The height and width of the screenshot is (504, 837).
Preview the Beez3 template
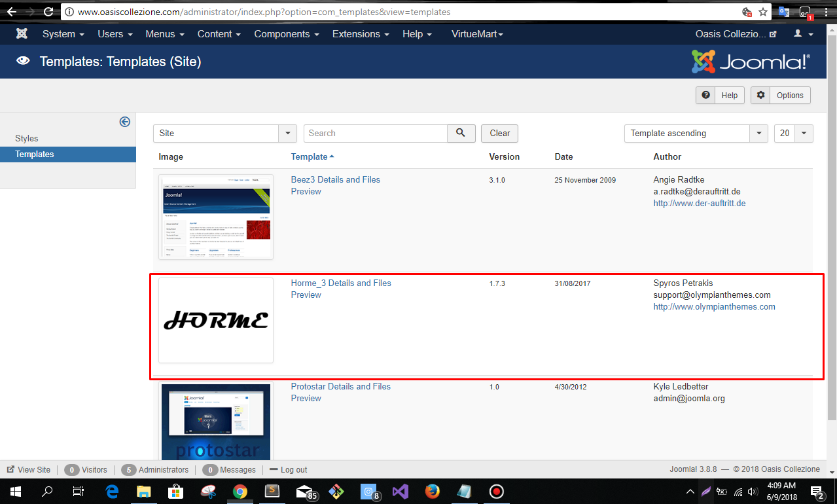[306, 191]
